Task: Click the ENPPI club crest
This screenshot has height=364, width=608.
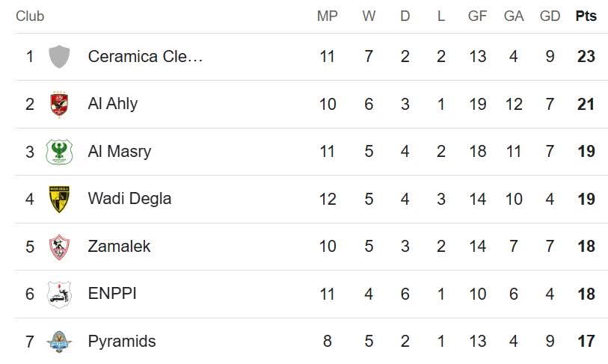Action: click(x=59, y=294)
